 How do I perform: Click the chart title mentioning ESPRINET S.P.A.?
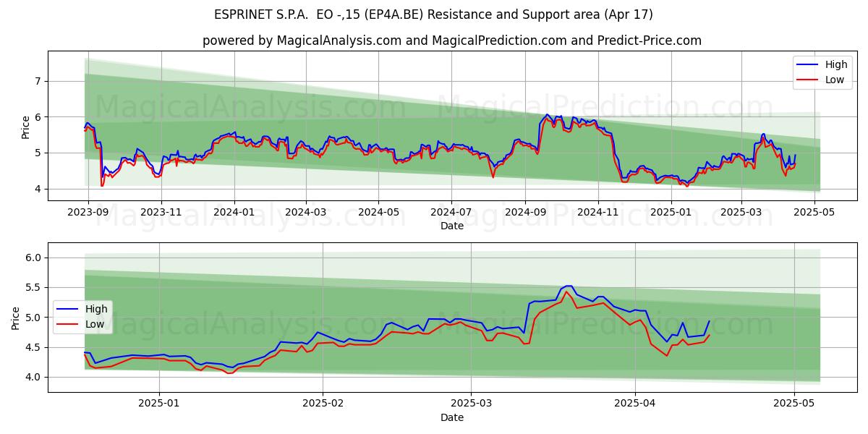coord(433,14)
